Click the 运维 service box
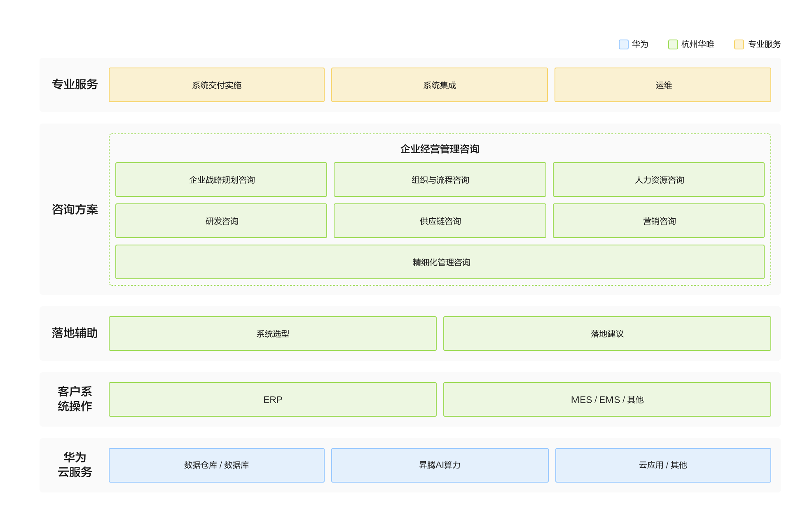The height and width of the screenshot is (532, 791). [x=662, y=85]
